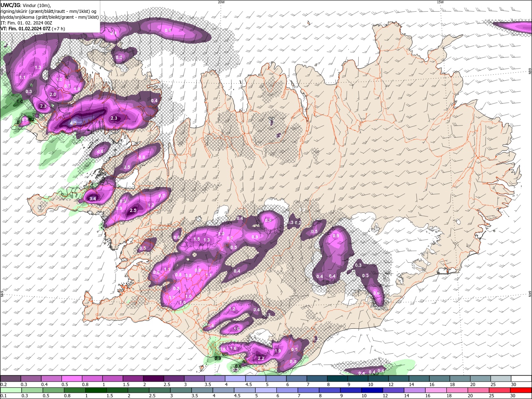The image size is (532, 399).
Task: Click the bright pink 0.5 swatch in upper legend
Action: (71, 379)
